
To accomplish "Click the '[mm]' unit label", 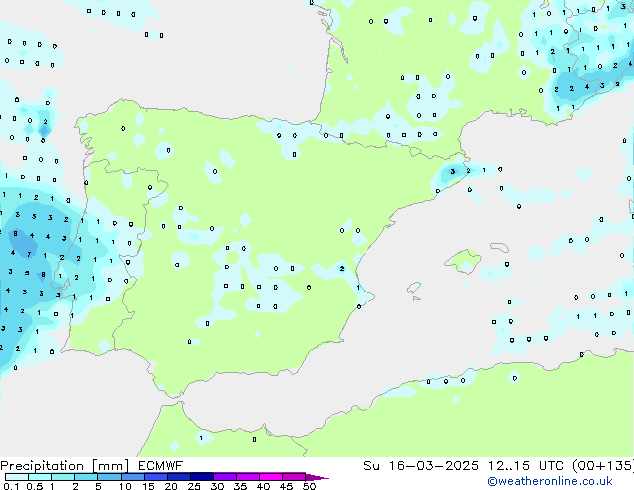I will pyautogui.click(x=110, y=466).
